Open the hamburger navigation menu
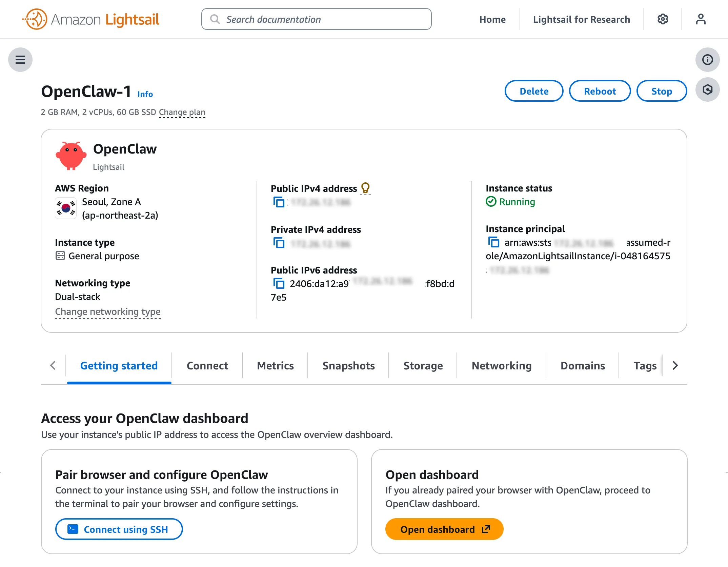The width and height of the screenshot is (728, 567). [20, 60]
